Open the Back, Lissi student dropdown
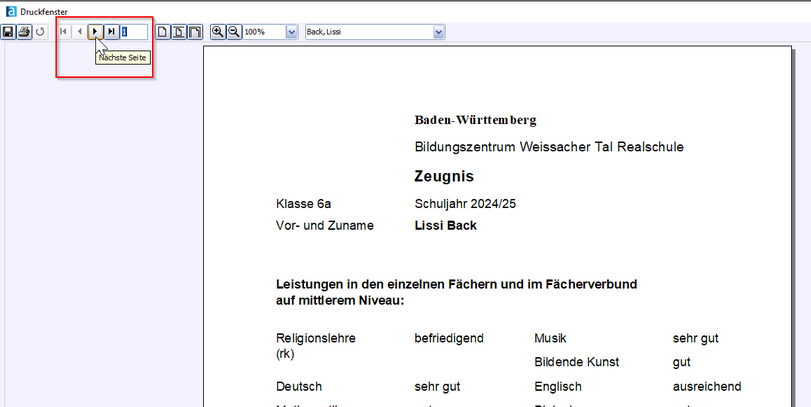This screenshot has width=811, height=407. pos(438,32)
